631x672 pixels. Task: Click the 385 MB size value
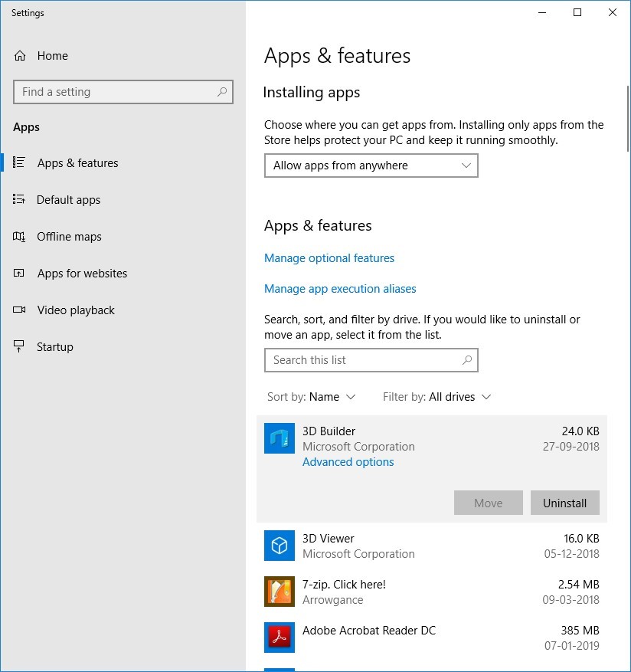click(x=580, y=631)
